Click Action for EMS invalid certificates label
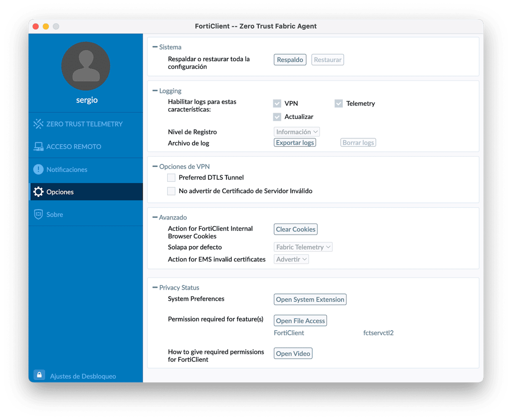 click(217, 259)
